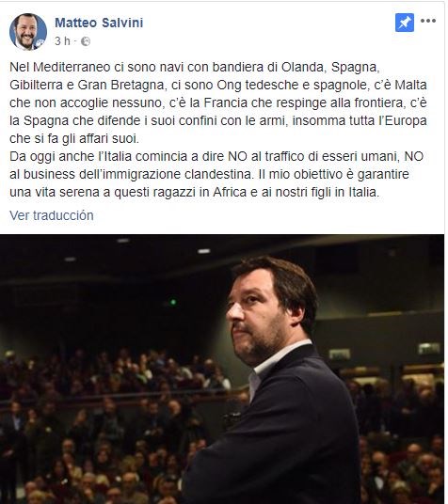Click the globe public audience icon
The width and height of the screenshot is (448, 504).
[86, 41]
